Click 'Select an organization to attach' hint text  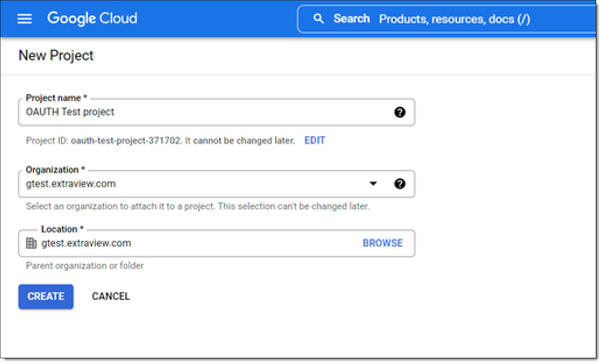pos(198,206)
